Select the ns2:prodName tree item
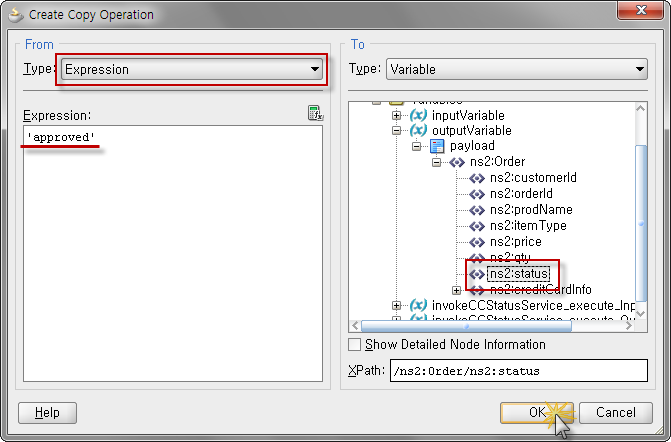671x442 pixels. pos(531,210)
